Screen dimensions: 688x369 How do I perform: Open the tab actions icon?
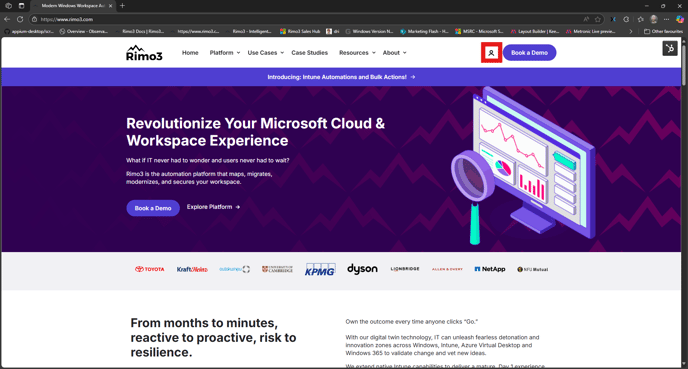tap(22, 6)
